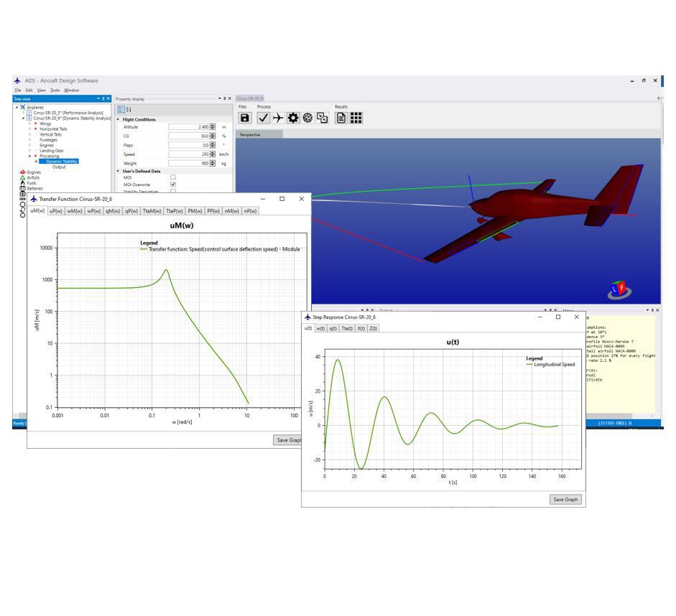Click the airplane analysis icon in Process toolbar

(x=277, y=117)
